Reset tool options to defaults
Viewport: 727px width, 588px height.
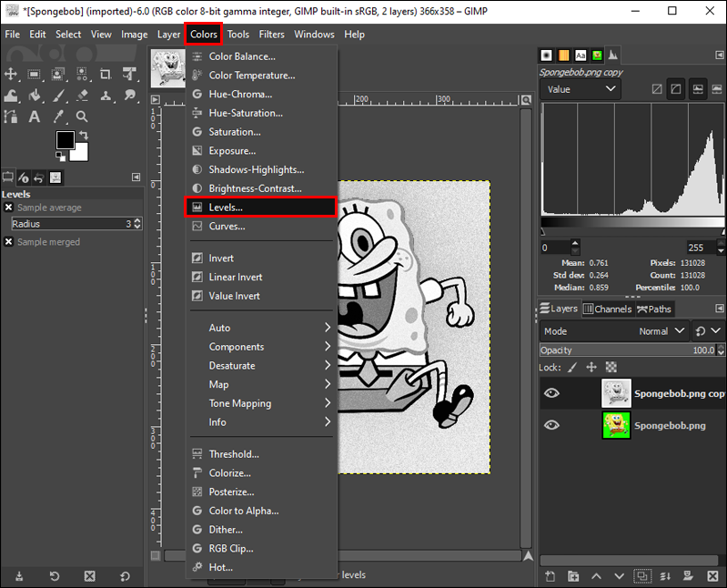(x=125, y=576)
